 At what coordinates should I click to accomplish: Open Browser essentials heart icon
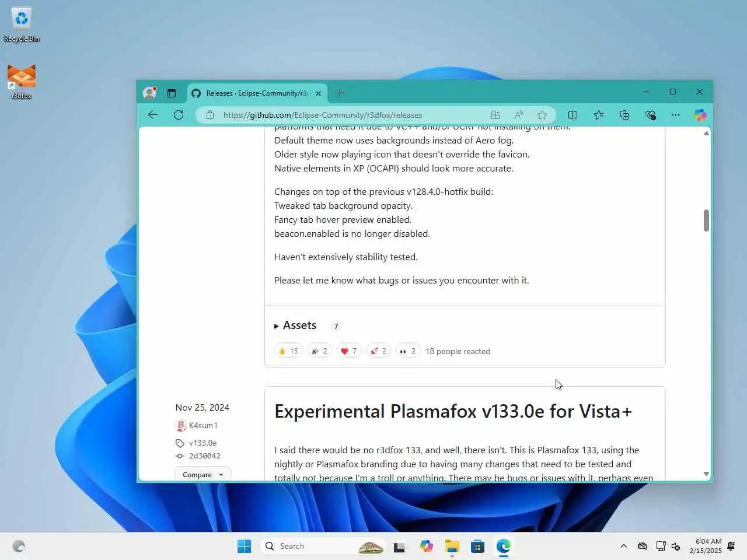click(650, 115)
